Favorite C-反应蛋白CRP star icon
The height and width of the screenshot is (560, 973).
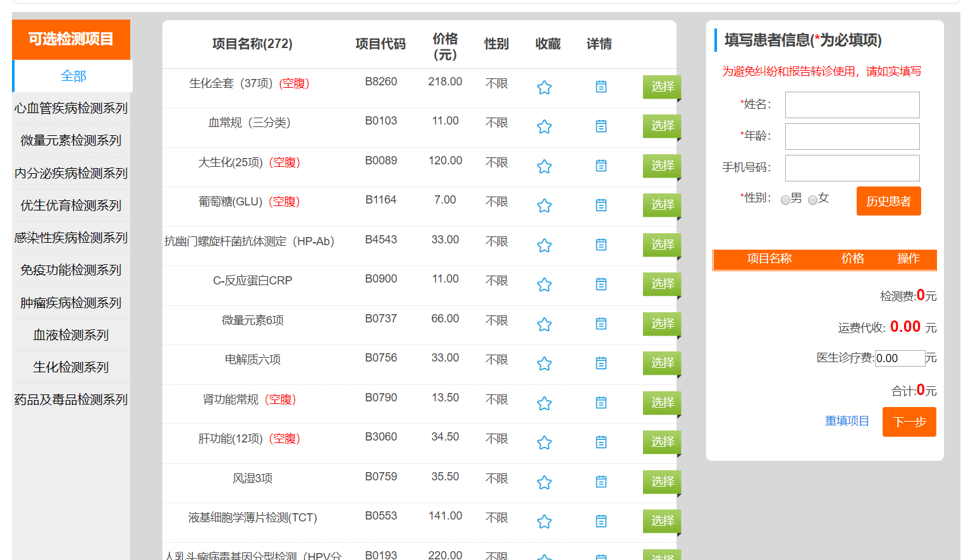[544, 285]
